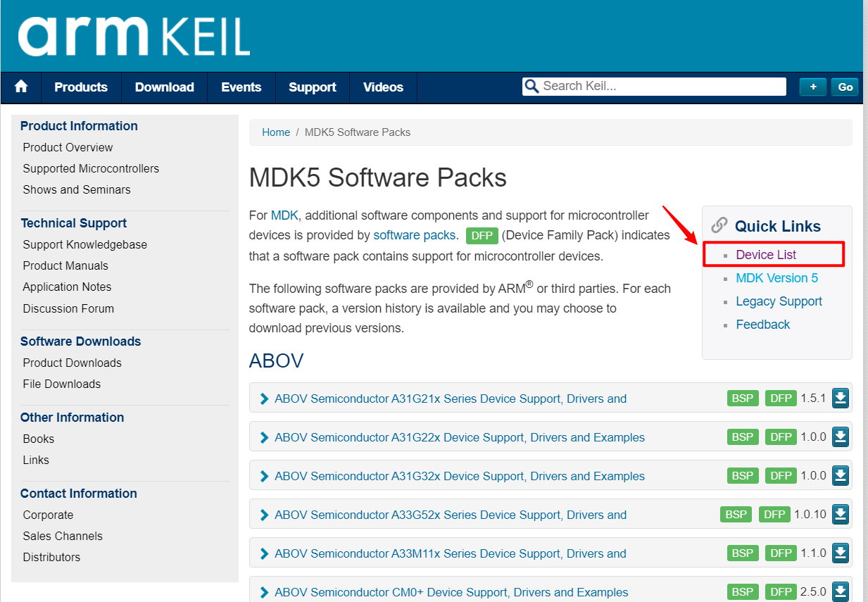
Task: Open Links in sidebar
Action: tap(36, 460)
